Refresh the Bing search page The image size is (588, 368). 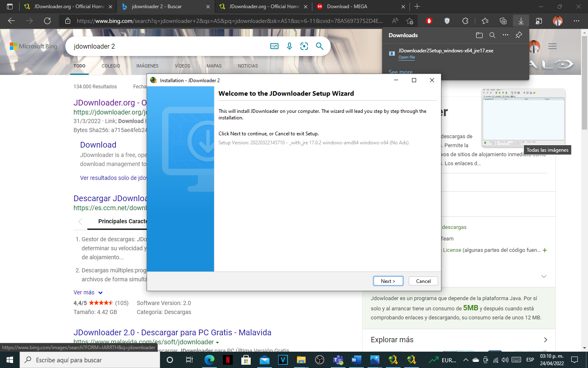(x=47, y=21)
